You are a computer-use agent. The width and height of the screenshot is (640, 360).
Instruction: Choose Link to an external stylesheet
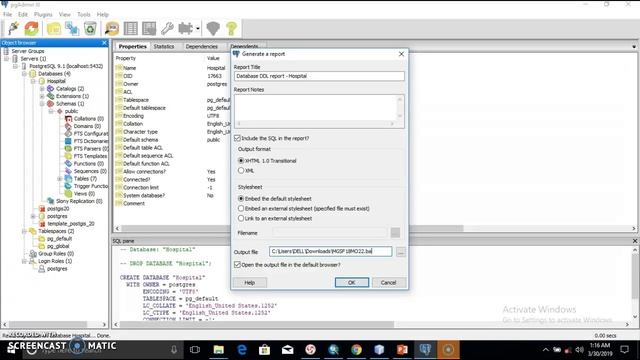pos(241,218)
